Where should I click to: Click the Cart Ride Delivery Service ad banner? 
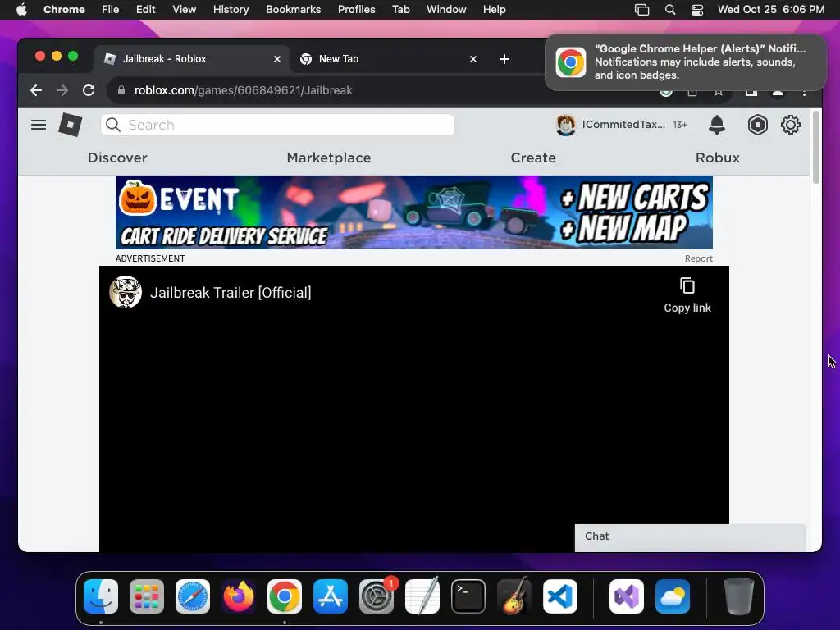coord(414,212)
